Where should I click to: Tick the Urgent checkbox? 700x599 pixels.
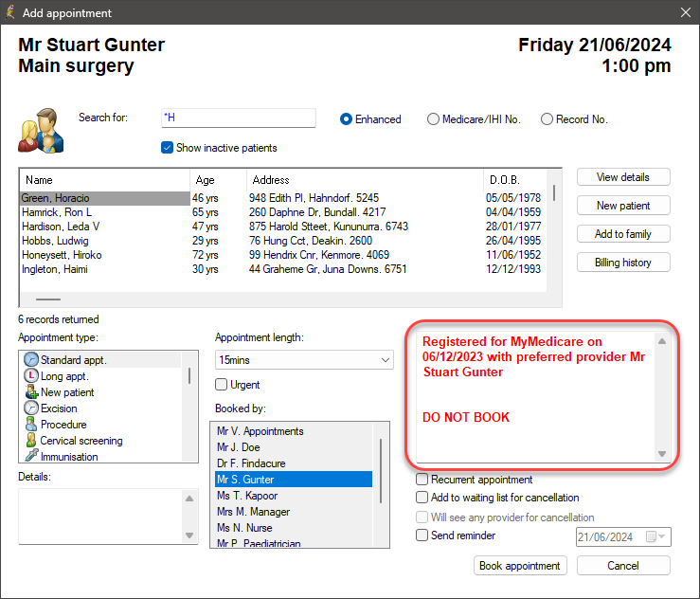pos(221,384)
